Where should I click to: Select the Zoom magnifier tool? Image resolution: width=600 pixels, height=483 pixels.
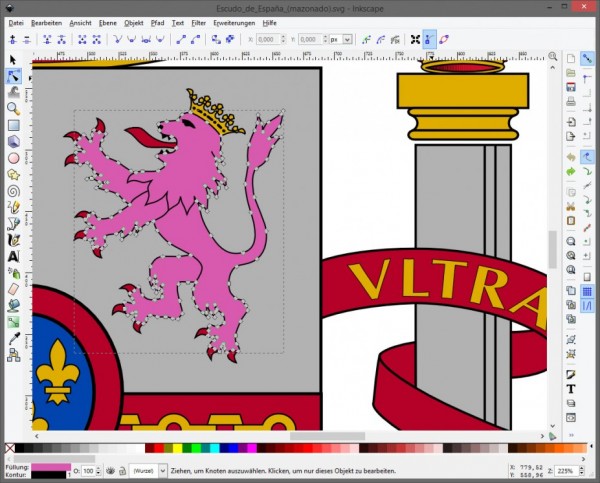[x=14, y=108]
